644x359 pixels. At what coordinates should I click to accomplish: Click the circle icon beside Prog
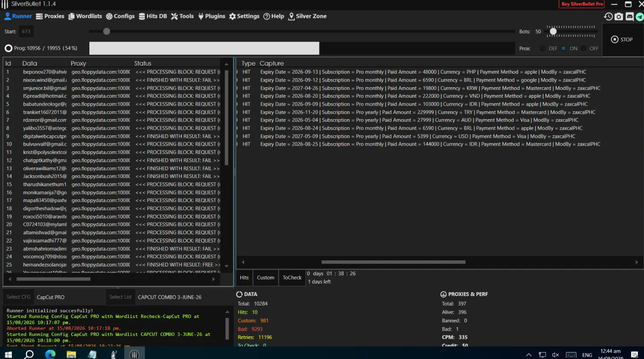[x=8, y=48]
